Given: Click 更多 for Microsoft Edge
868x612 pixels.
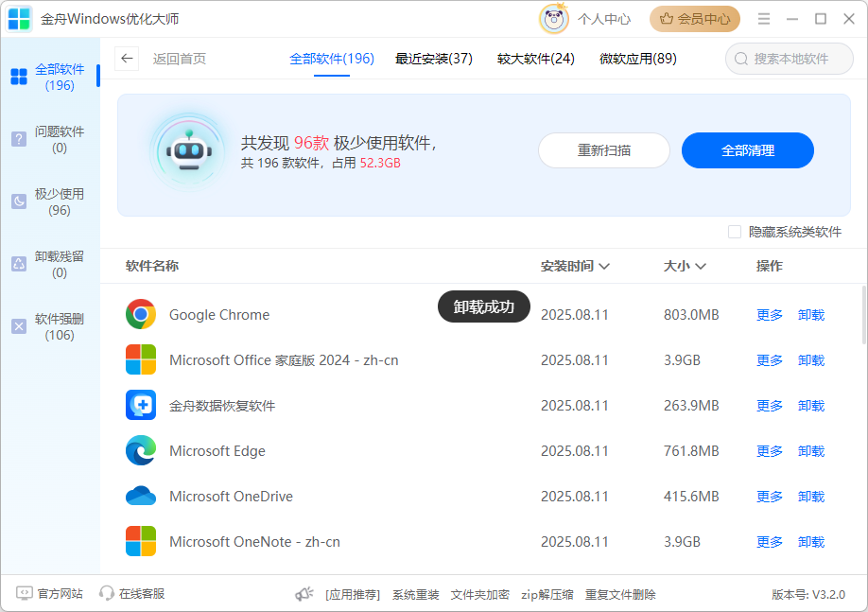Looking at the screenshot, I should [x=770, y=451].
